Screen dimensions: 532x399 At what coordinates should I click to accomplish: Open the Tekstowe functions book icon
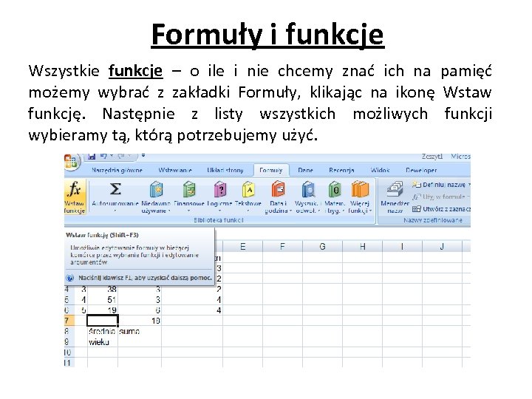[248, 189]
